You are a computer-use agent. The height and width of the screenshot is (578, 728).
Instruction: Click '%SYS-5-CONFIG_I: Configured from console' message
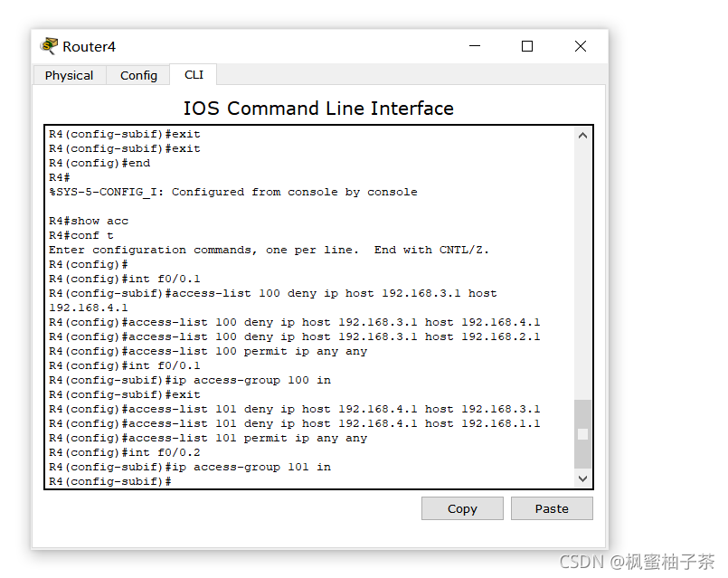click(233, 192)
